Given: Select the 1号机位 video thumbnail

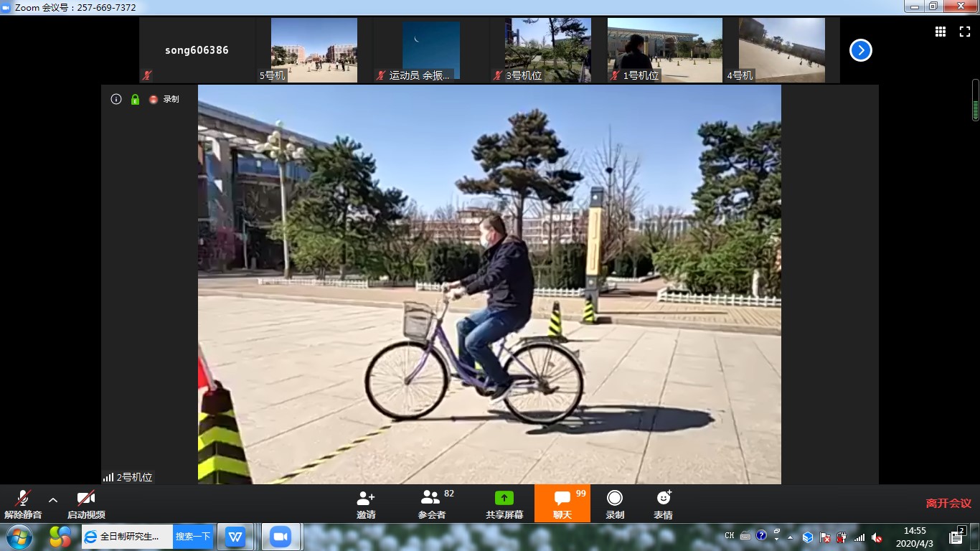Looking at the screenshot, I should point(664,50).
